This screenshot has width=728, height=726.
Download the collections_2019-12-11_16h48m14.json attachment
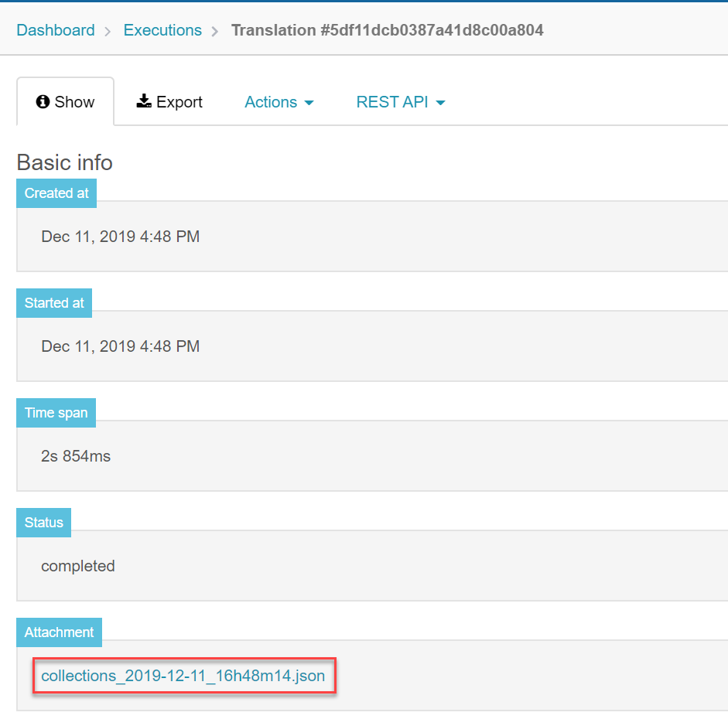coord(183,676)
